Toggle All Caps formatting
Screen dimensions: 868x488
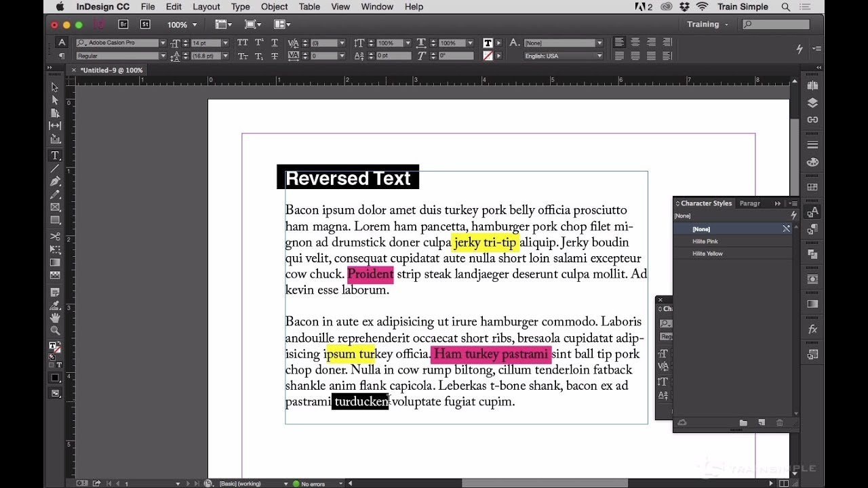[242, 43]
